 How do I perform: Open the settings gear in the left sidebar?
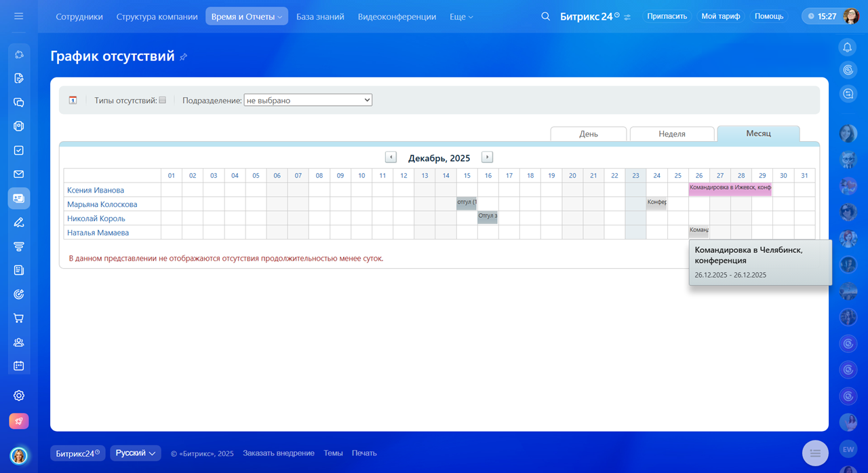pyautogui.click(x=19, y=396)
